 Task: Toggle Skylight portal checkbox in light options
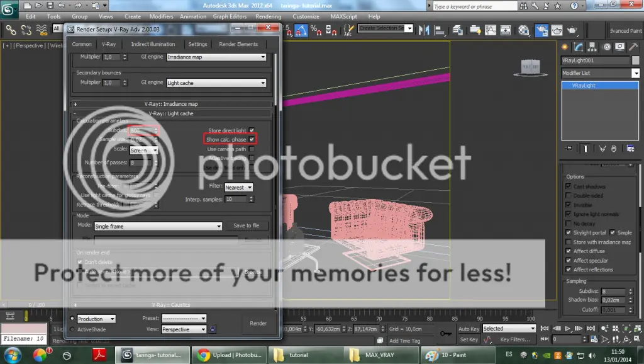(x=569, y=232)
